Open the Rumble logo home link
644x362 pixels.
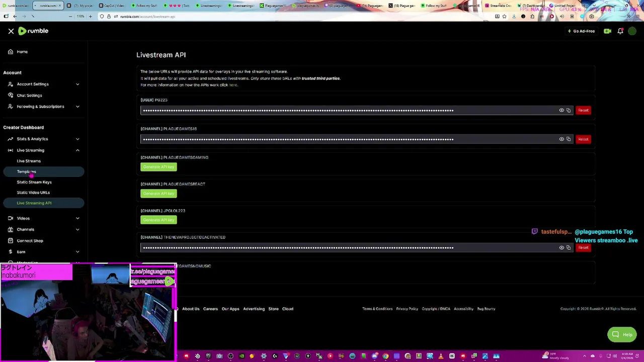point(33,31)
